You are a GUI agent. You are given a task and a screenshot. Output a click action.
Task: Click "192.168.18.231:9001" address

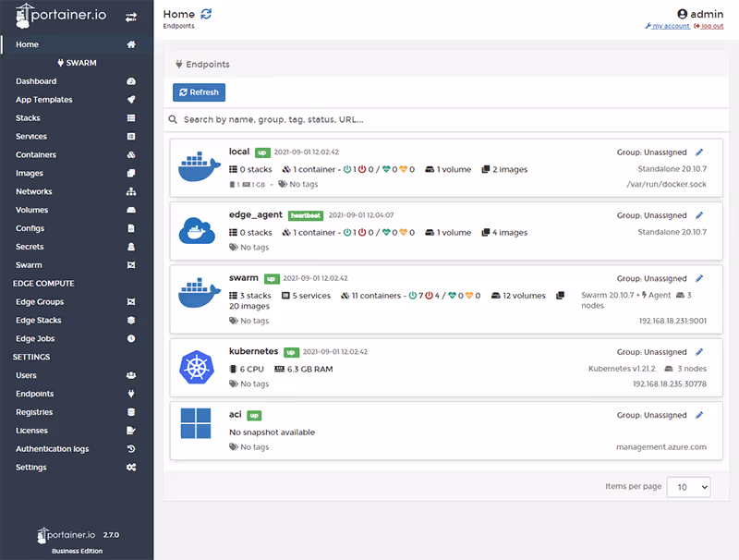[x=672, y=321]
